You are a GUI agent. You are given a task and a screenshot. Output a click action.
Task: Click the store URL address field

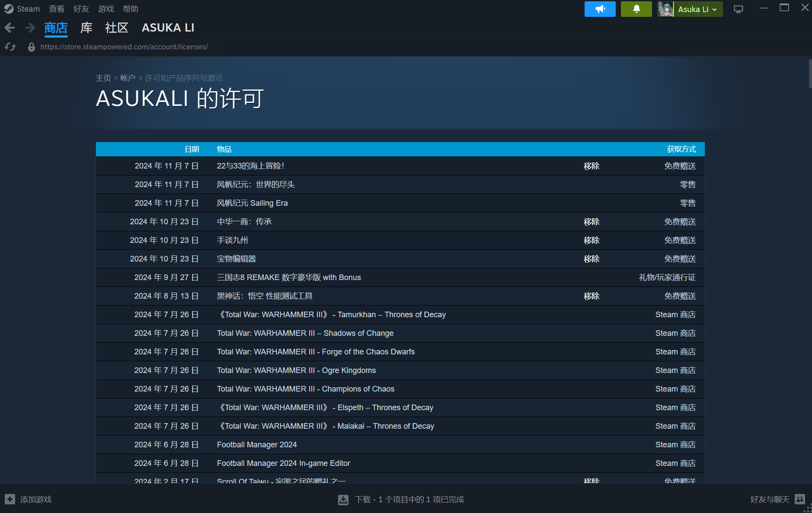(x=124, y=47)
